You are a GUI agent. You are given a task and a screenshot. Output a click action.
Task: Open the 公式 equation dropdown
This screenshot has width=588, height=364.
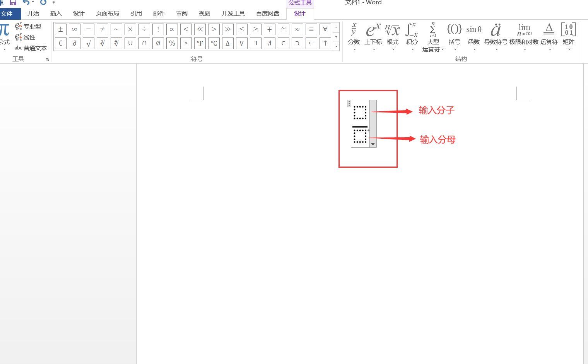point(5,37)
